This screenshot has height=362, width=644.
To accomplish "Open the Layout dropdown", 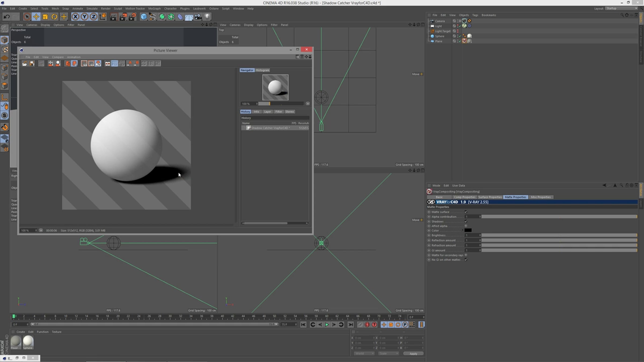I will pyautogui.click(x=621, y=9).
